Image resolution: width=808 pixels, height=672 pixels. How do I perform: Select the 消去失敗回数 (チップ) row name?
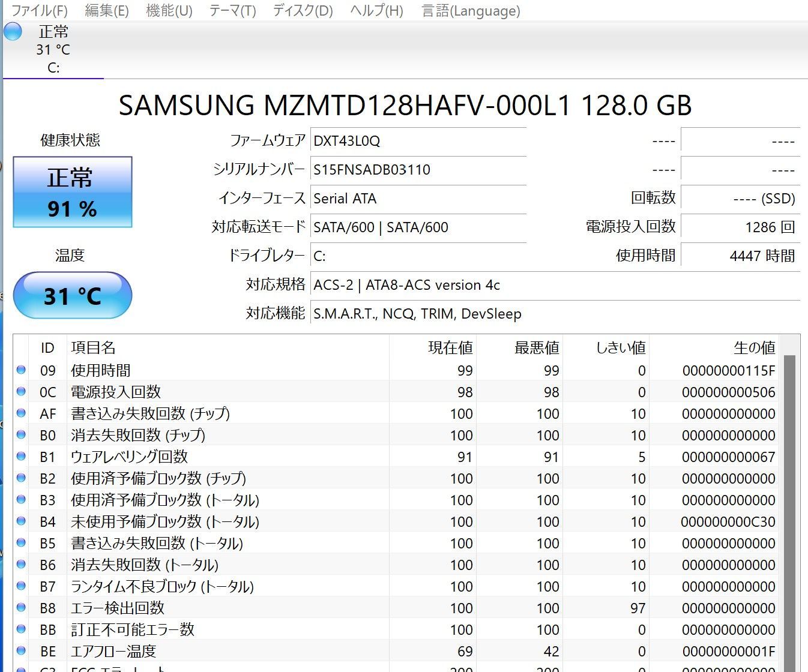coord(138,435)
